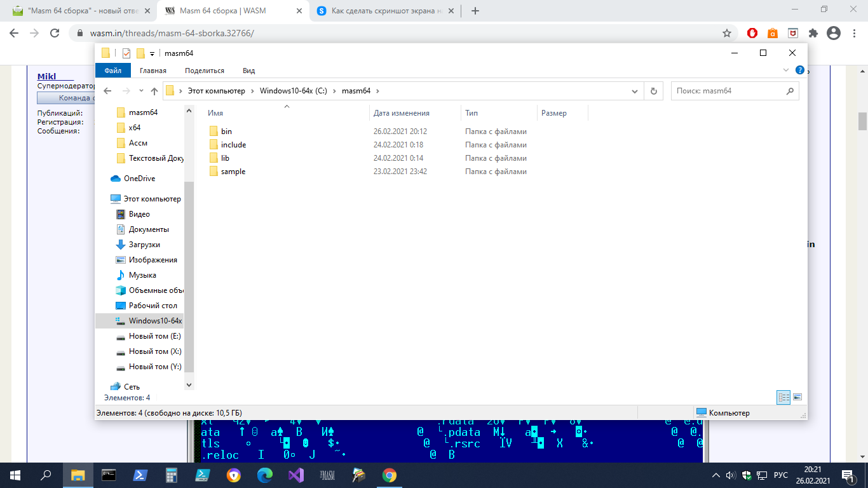Open Mikl user profile link

click(46, 77)
